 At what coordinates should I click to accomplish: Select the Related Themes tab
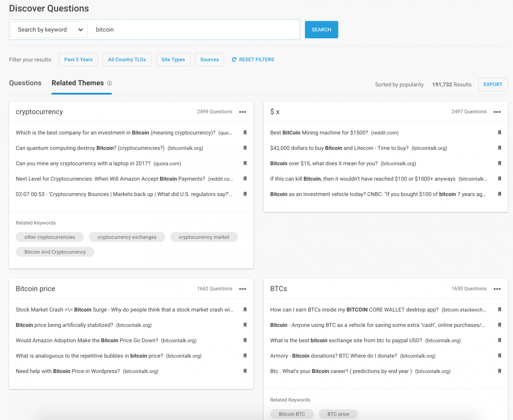click(x=77, y=83)
